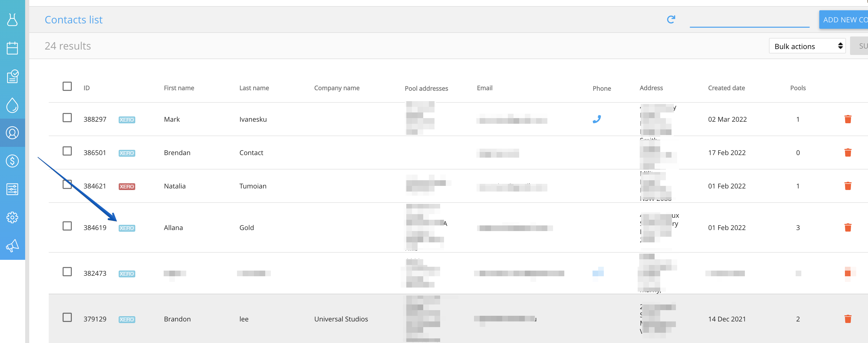This screenshot has height=343, width=868.
Task: Open the clipboard tasks sidebar icon
Action: pos(12,76)
